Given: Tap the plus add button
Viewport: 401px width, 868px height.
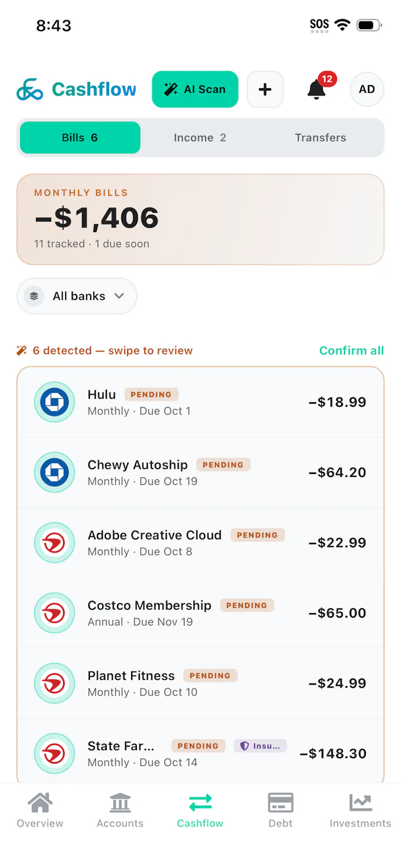Looking at the screenshot, I should point(265,89).
